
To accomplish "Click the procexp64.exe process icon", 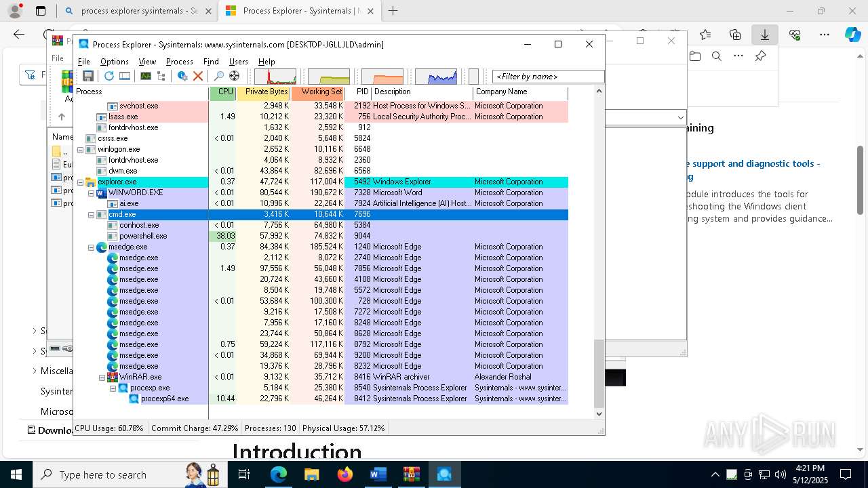I will pyautogui.click(x=134, y=399).
